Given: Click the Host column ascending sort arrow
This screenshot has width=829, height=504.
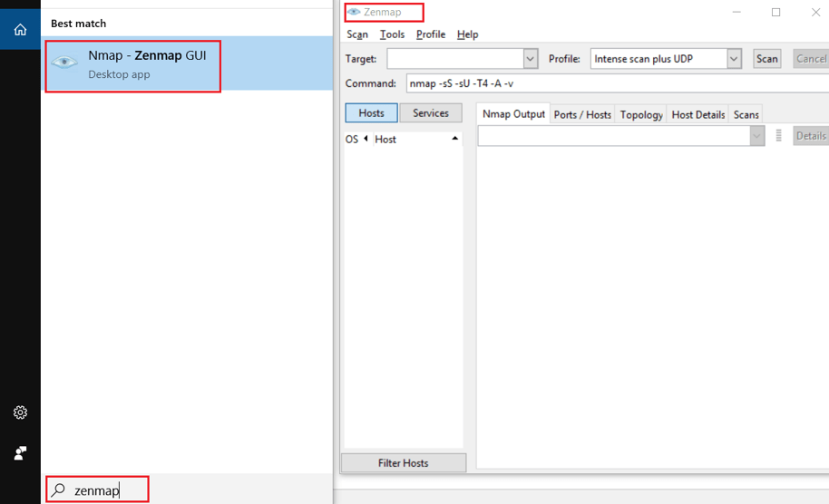Looking at the screenshot, I should point(454,139).
